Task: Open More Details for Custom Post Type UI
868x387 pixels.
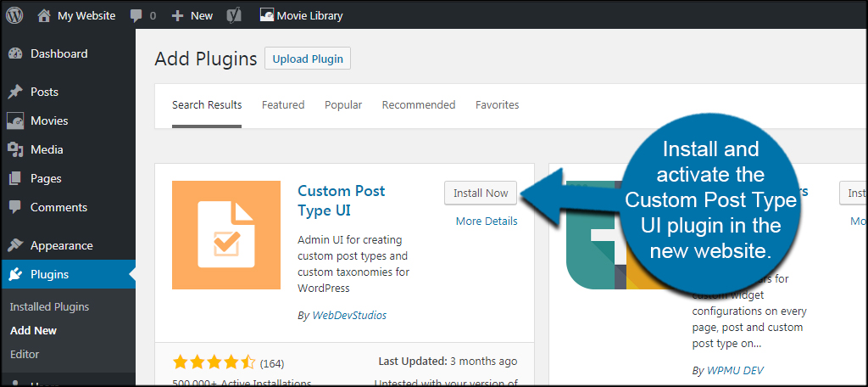Action: [x=487, y=222]
